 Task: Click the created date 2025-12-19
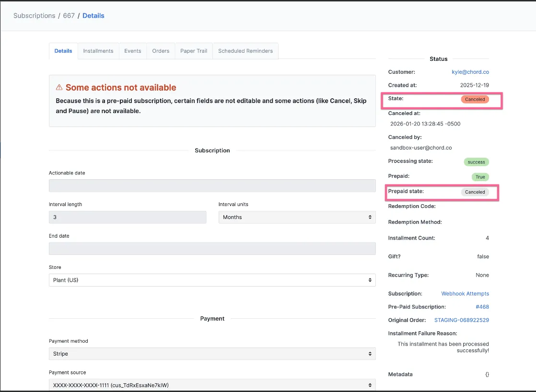point(475,85)
